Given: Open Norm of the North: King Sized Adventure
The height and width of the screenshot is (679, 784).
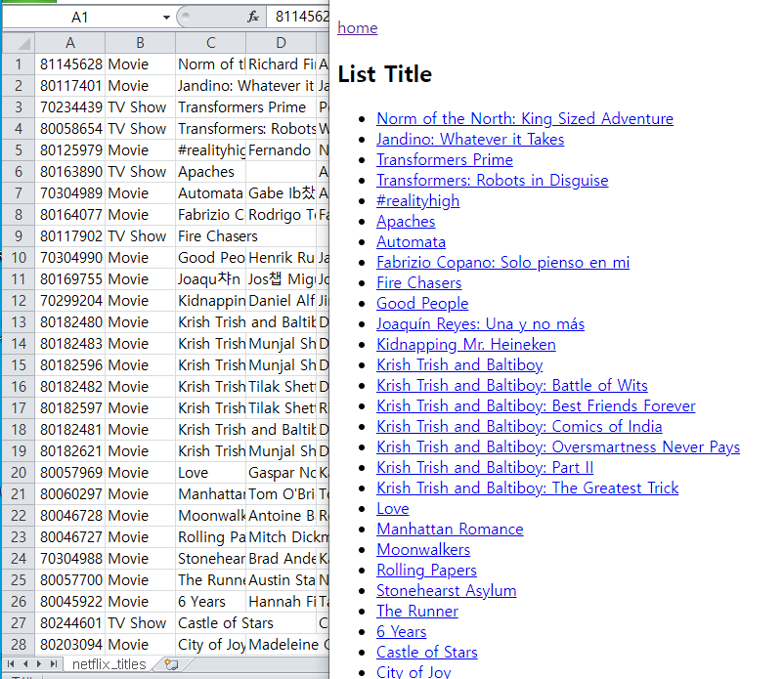Looking at the screenshot, I should click(x=525, y=119).
